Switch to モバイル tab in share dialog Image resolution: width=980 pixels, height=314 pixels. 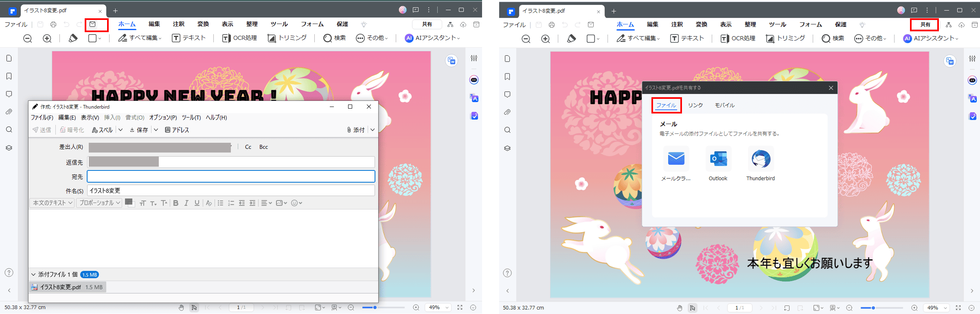point(725,105)
